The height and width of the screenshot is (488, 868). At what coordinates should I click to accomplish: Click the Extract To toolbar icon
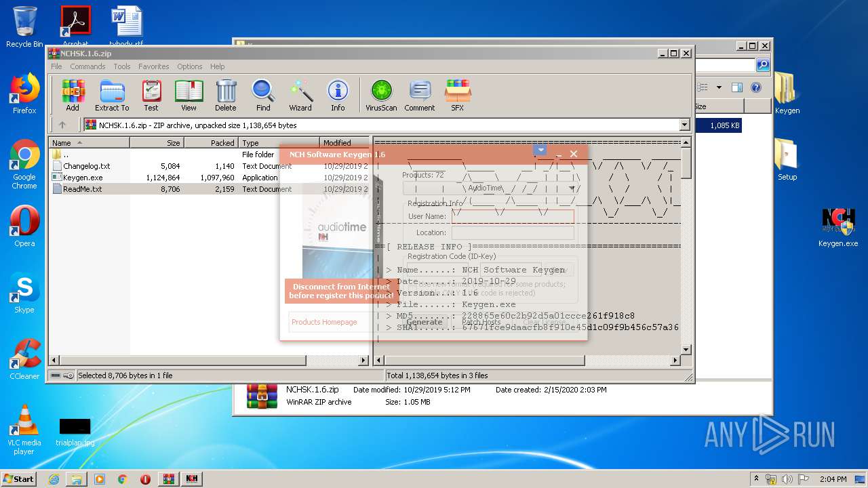pyautogui.click(x=112, y=96)
